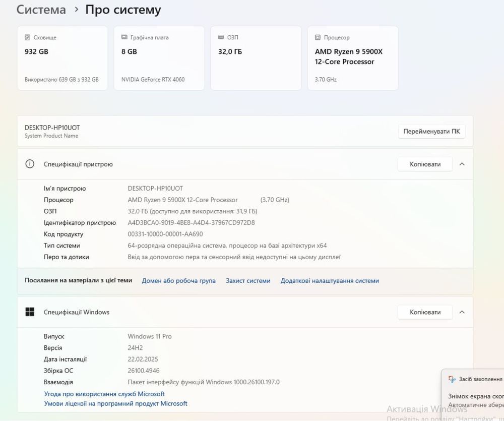Click the Тип системи 64-розрядна value
The width and height of the screenshot is (504, 421).
pos(227,246)
